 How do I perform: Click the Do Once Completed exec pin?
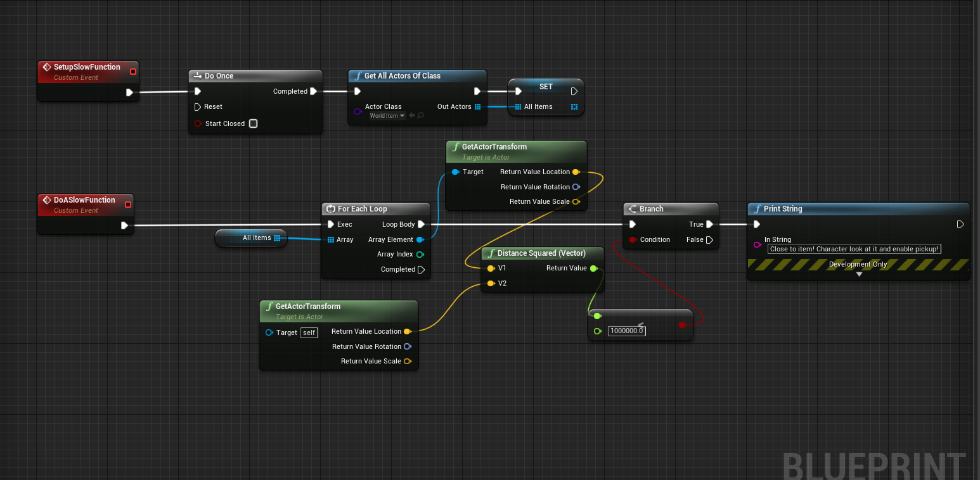point(313,91)
